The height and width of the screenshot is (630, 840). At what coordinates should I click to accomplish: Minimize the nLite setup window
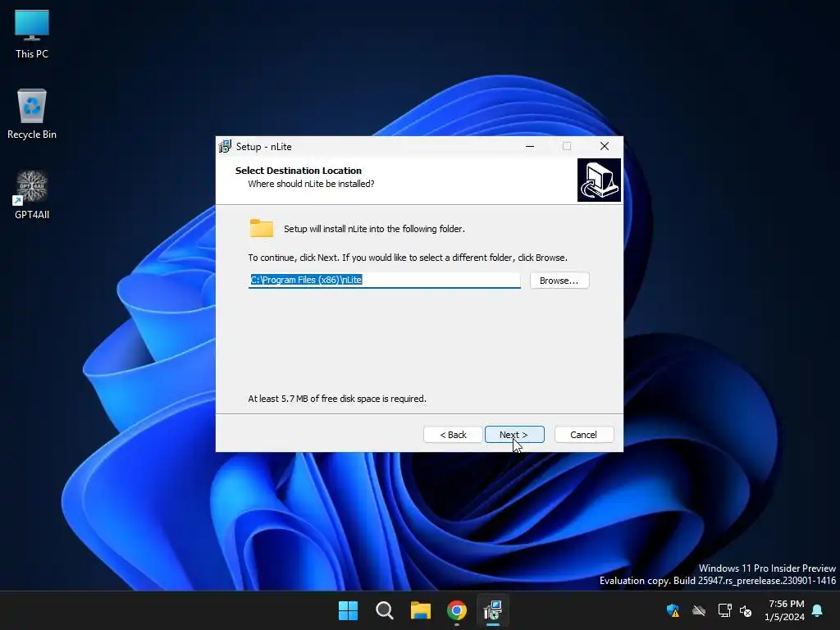tap(530, 146)
